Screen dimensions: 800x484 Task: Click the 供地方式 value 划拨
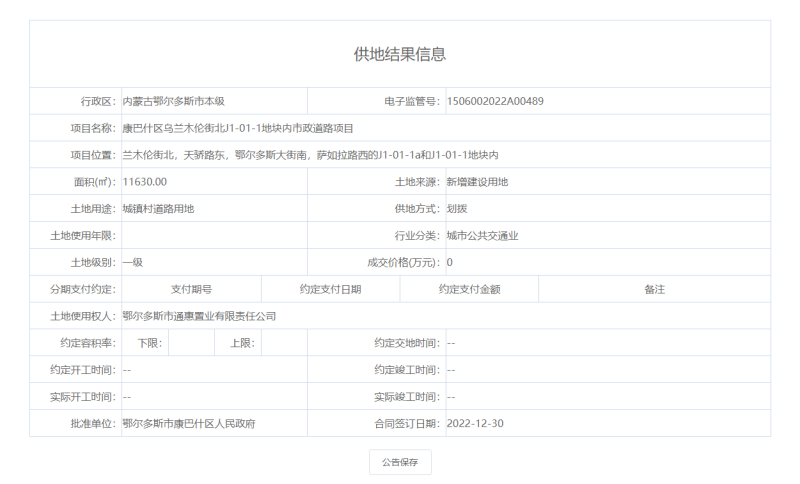[x=457, y=209]
